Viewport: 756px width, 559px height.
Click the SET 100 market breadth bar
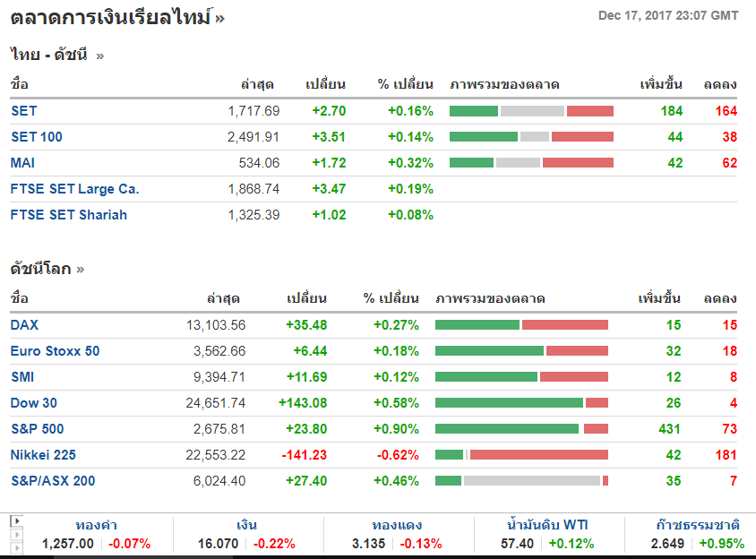[x=531, y=137]
